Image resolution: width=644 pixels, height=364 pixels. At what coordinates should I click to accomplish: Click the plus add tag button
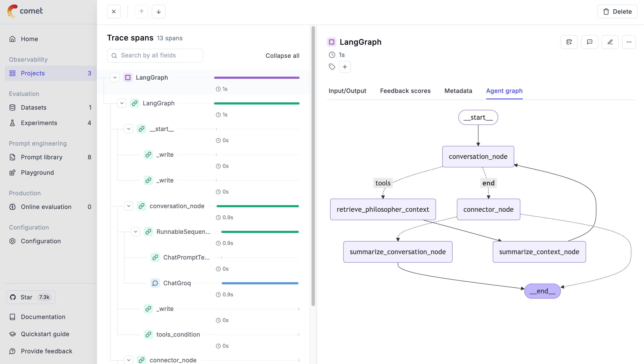pyautogui.click(x=345, y=67)
